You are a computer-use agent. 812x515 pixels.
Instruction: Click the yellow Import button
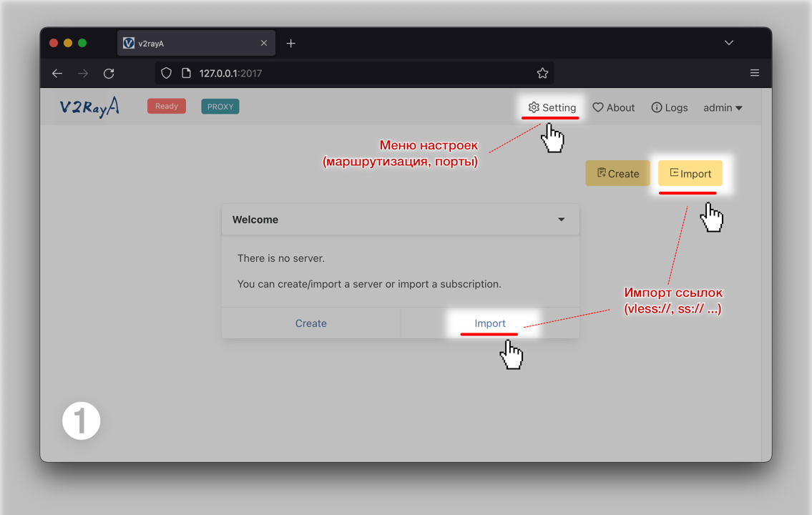[x=690, y=173]
